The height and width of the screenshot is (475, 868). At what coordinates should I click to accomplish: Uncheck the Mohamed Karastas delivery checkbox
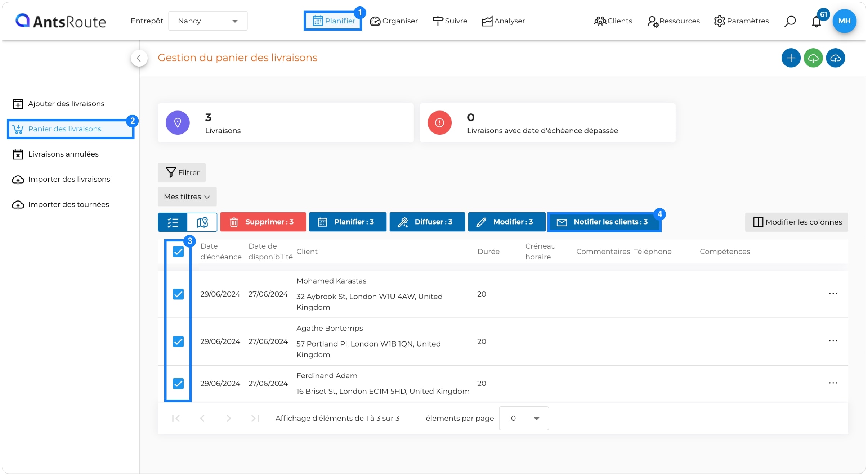point(178,294)
